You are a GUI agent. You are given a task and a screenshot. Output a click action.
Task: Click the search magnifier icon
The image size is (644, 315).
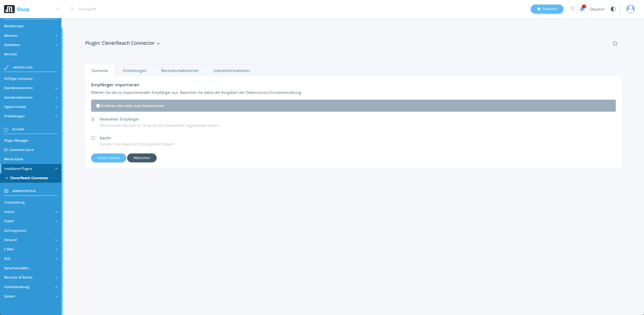[x=72, y=9]
